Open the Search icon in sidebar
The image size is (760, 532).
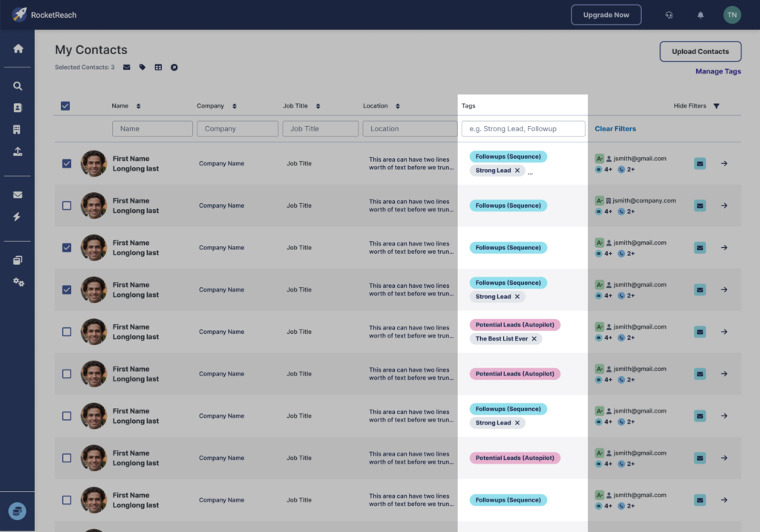18,86
